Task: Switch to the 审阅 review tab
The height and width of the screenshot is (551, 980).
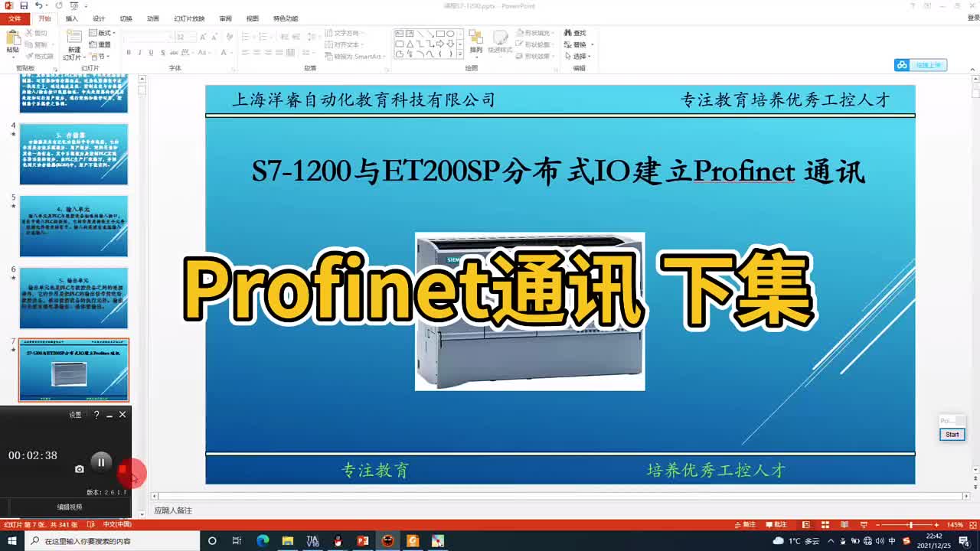Action: (225, 18)
